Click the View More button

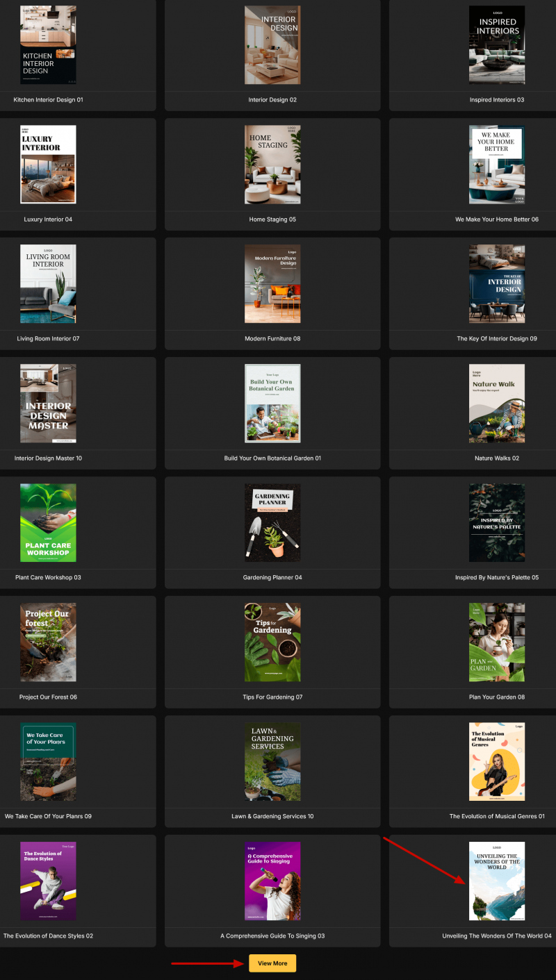click(272, 963)
